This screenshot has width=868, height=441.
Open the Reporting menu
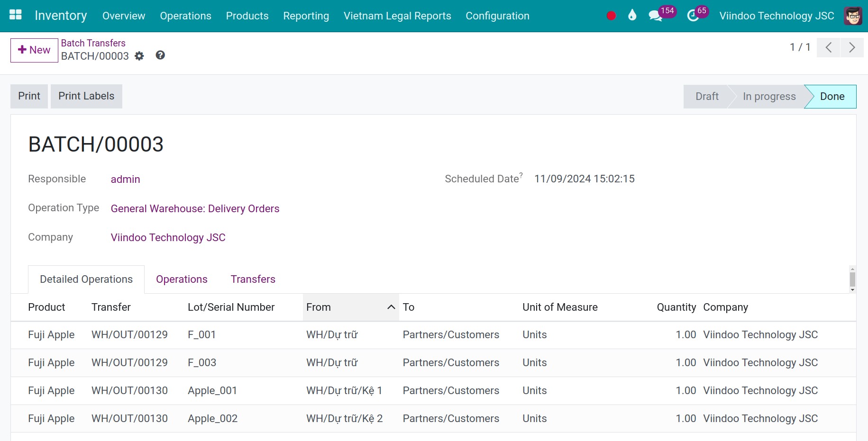[x=306, y=16]
